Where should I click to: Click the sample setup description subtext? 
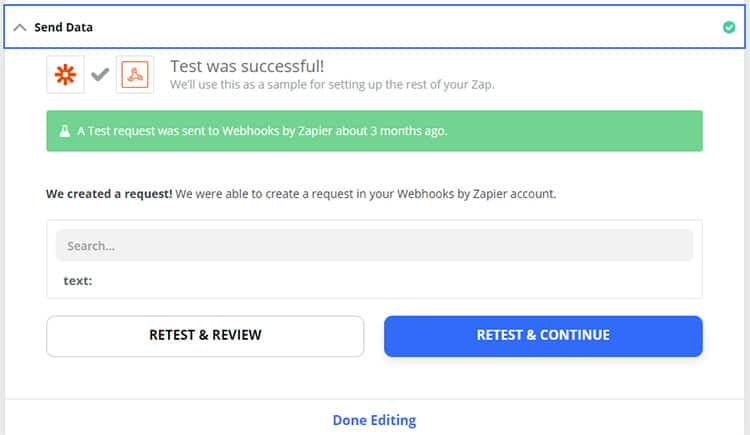click(x=332, y=85)
